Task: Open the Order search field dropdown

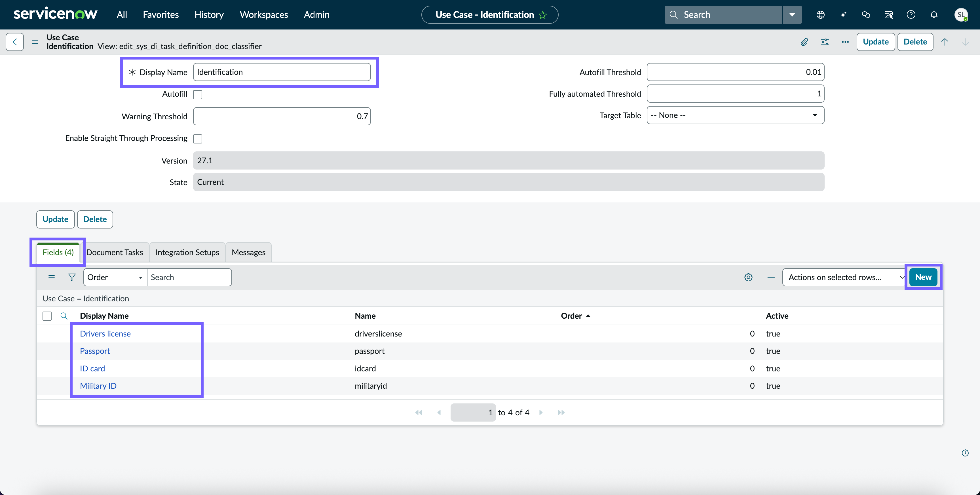Action: (x=115, y=277)
